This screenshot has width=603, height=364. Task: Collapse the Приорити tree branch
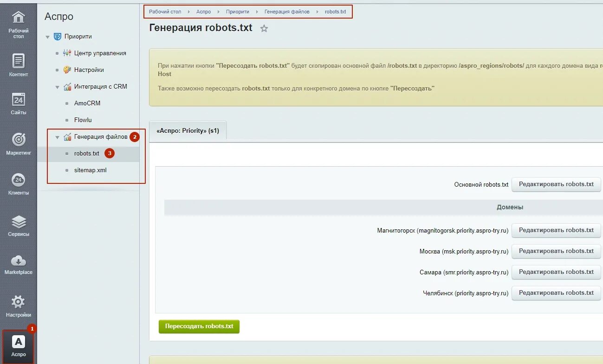47,36
